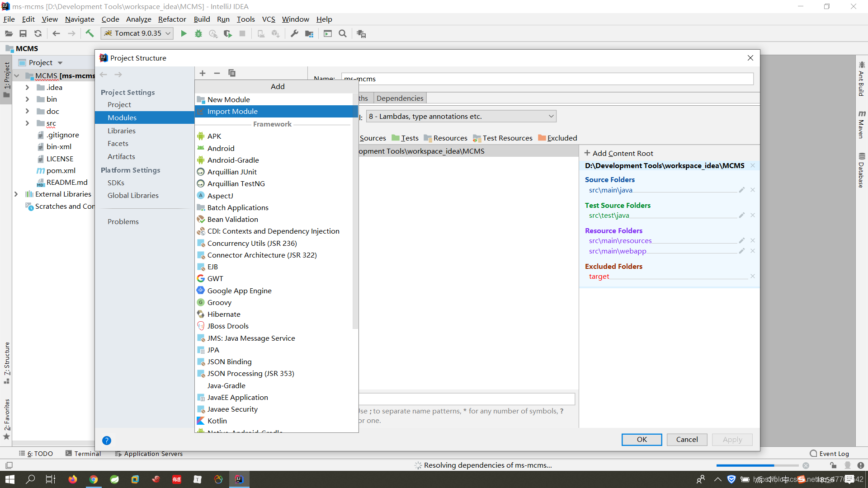The image size is (868, 488).
Task: Switch to the Dependencies tab
Action: [400, 98]
